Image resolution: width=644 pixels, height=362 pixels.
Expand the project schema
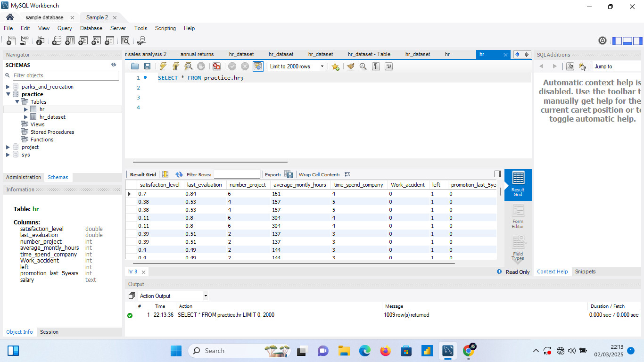(x=8, y=147)
